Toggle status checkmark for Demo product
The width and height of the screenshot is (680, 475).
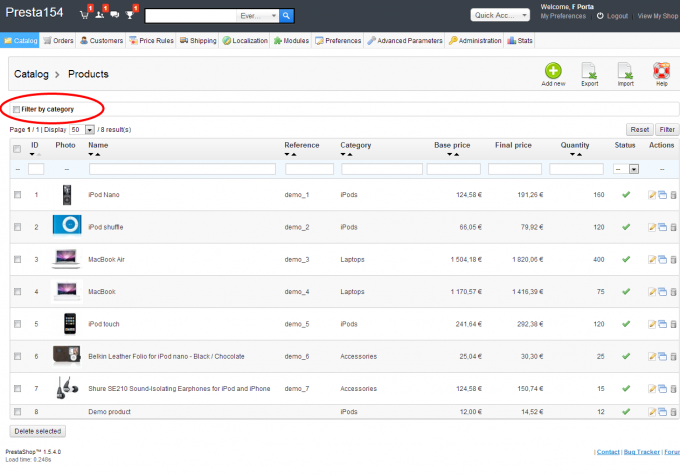click(x=626, y=411)
